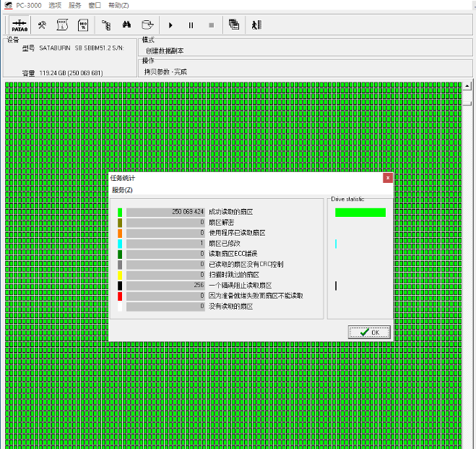Click the 拷贝参数 - 完成 operation text
Viewport: 476px width, 449px height.
pyautogui.click(x=165, y=72)
